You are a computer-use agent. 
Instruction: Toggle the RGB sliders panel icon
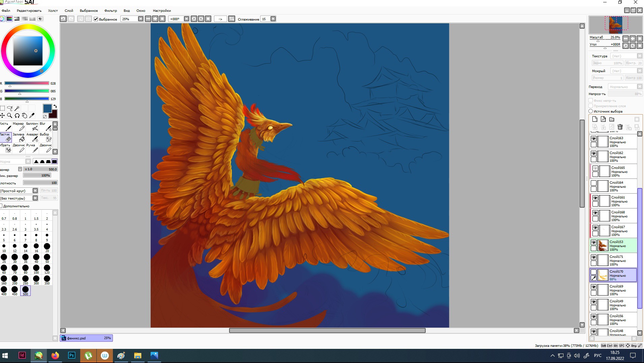[9, 19]
